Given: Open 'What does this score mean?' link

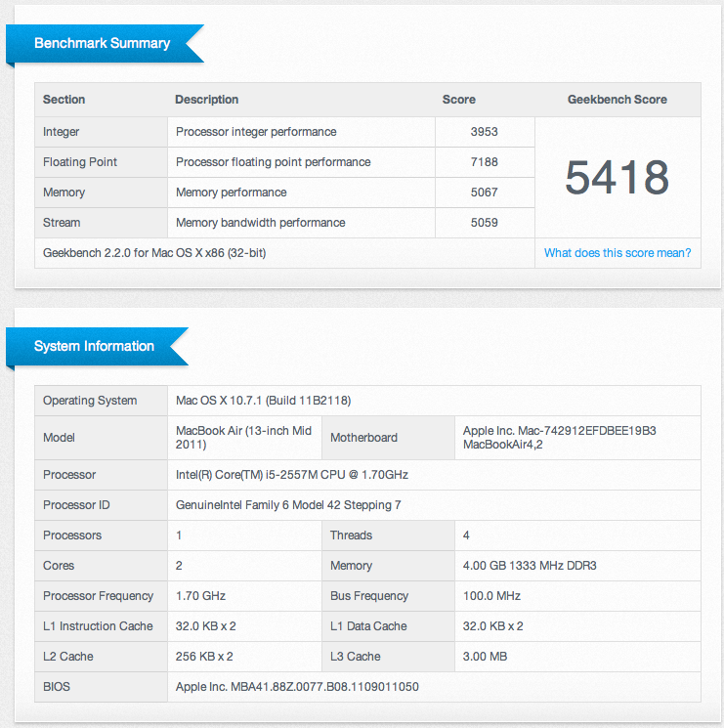Looking at the screenshot, I should tap(618, 253).
